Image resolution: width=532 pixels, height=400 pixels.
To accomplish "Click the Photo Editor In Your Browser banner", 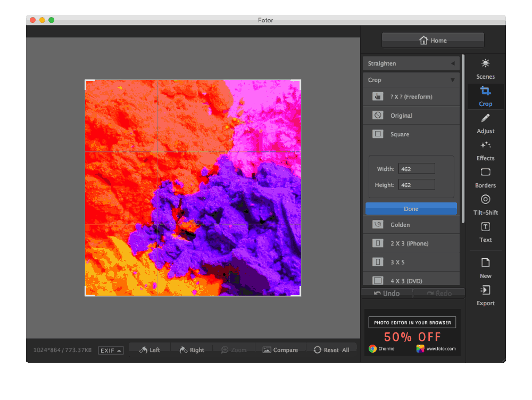I will click(x=412, y=322).
